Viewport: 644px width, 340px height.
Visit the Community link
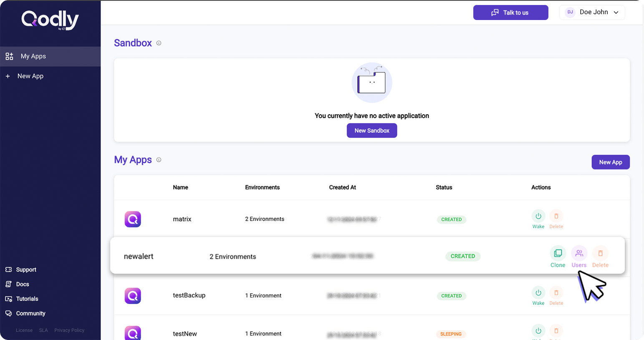point(30,313)
